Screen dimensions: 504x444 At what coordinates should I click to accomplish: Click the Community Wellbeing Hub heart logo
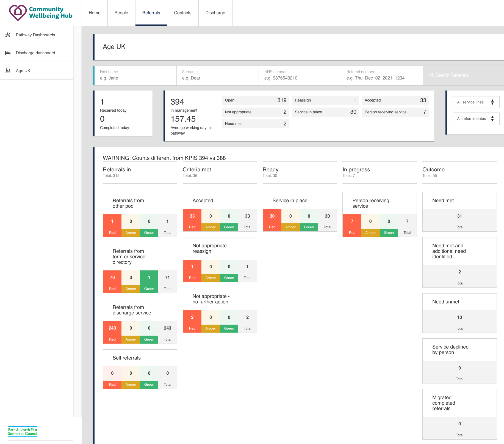[x=18, y=13]
